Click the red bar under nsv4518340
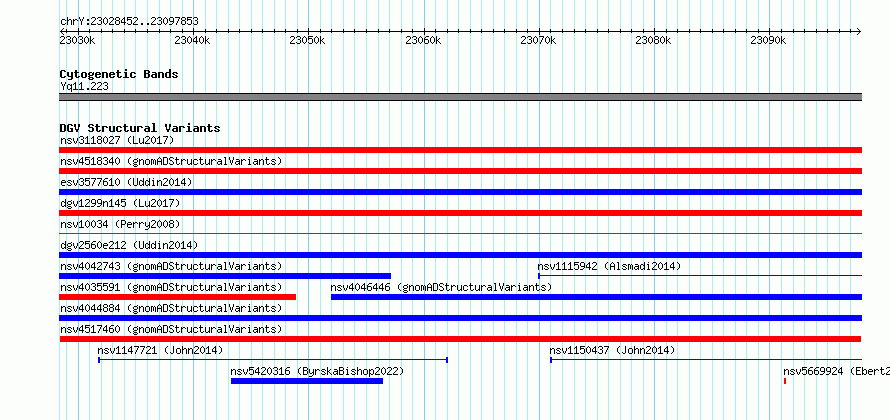890x420 pixels. [x=460, y=171]
